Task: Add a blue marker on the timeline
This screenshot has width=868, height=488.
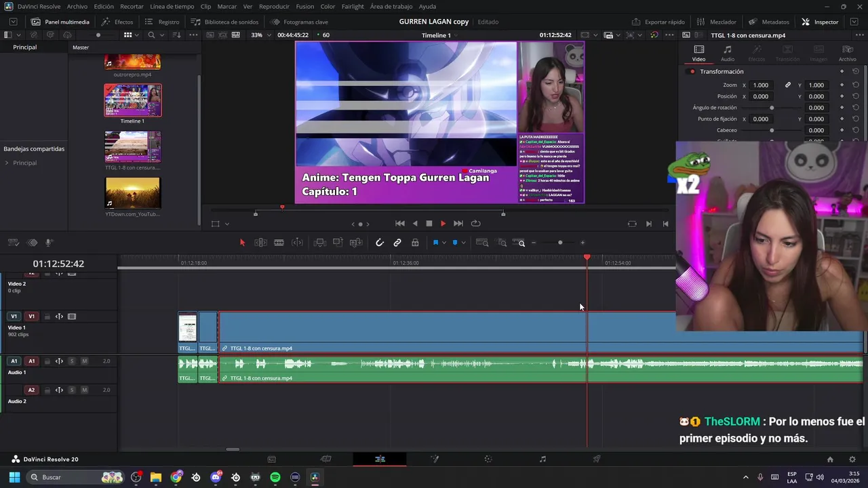Action: click(x=455, y=243)
